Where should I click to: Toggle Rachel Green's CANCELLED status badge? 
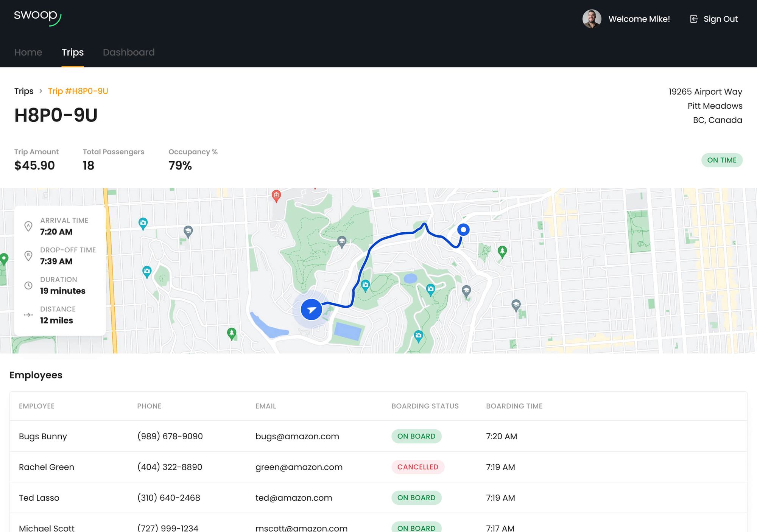coord(417,467)
